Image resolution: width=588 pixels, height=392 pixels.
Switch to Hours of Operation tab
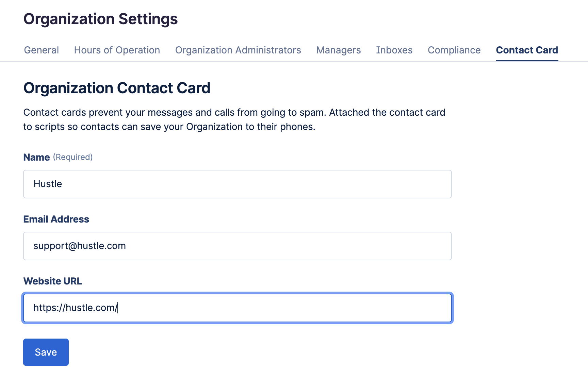pyautogui.click(x=117, y=50)
